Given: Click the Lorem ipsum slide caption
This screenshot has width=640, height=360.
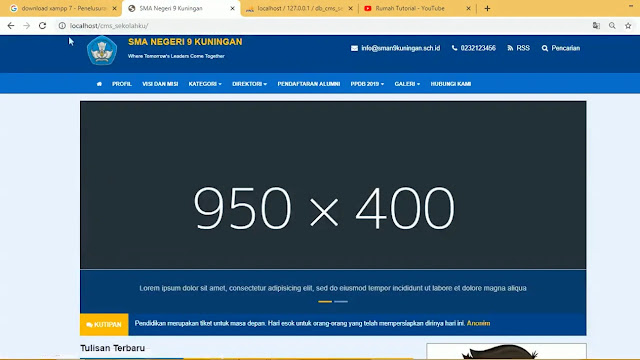Looking at the screenshot, I should [333, 288].
